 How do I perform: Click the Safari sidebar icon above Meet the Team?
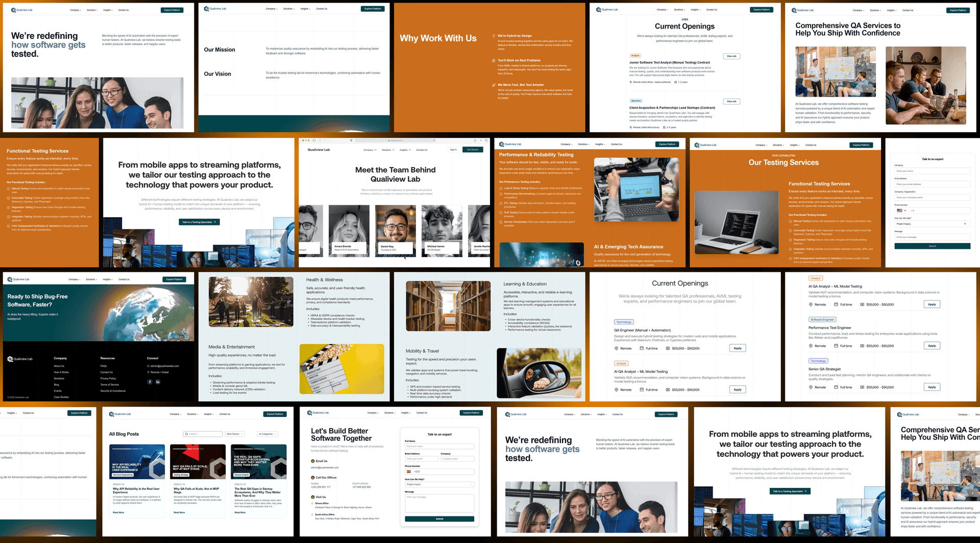tap(314, 140)
